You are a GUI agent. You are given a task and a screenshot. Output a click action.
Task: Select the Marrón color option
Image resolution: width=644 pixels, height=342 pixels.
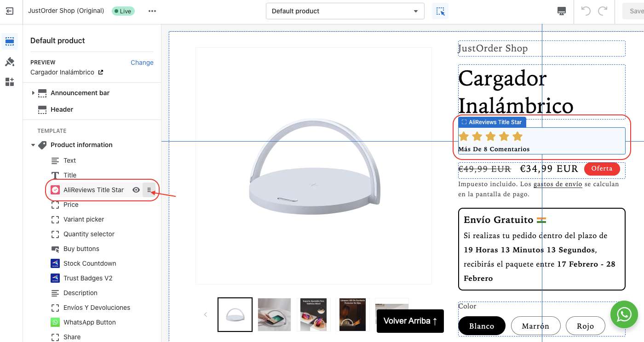(x=535, y=326)
